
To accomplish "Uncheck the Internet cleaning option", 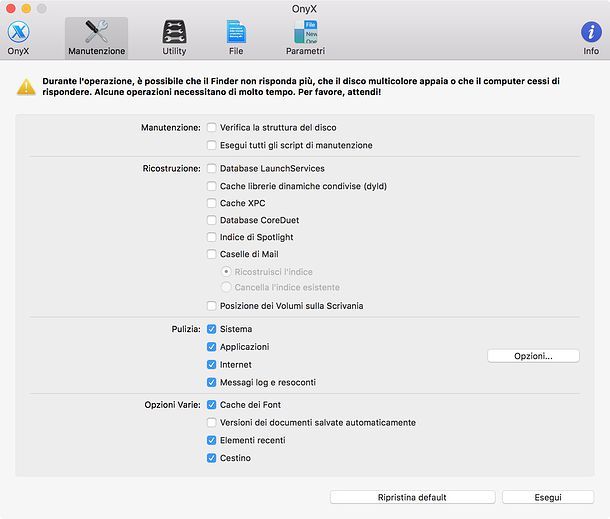I will click(212, 365).
